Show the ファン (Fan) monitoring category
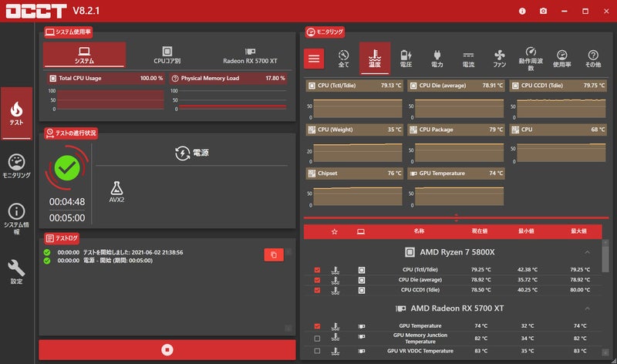 pyautogui.click(x=499, y=59)
